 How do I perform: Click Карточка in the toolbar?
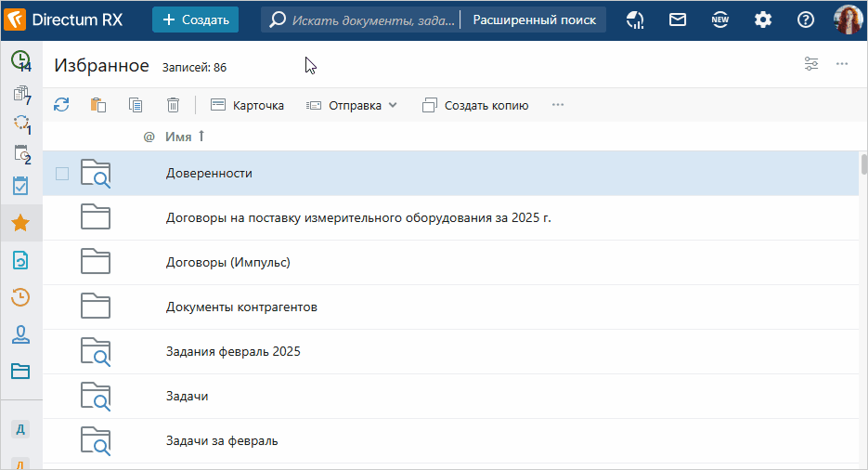click(x=247, y=105)
